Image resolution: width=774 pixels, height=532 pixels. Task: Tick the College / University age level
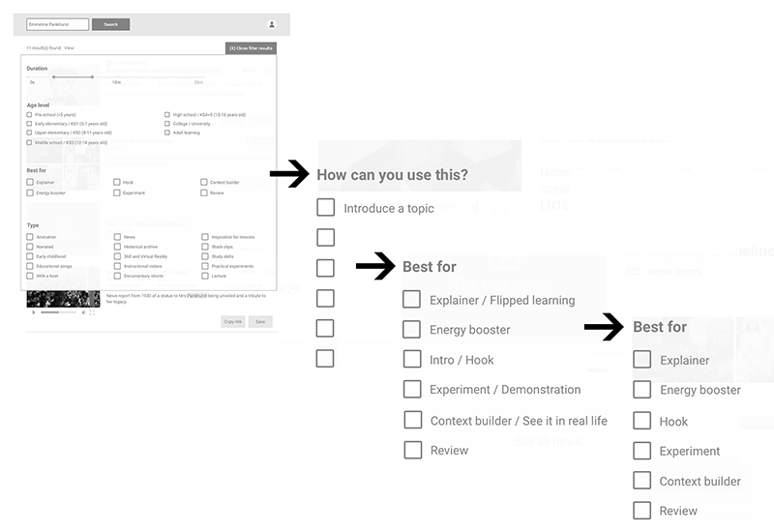point(167,124)
